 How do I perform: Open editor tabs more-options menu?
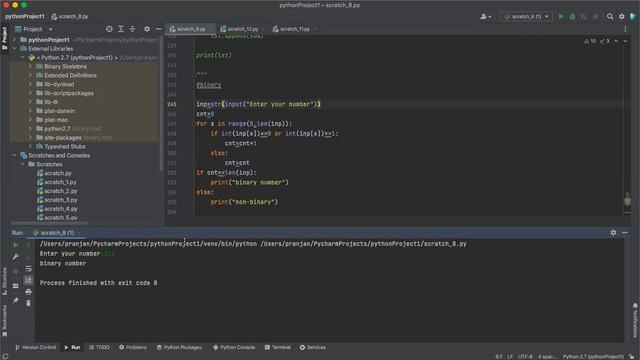coord(625,29)
